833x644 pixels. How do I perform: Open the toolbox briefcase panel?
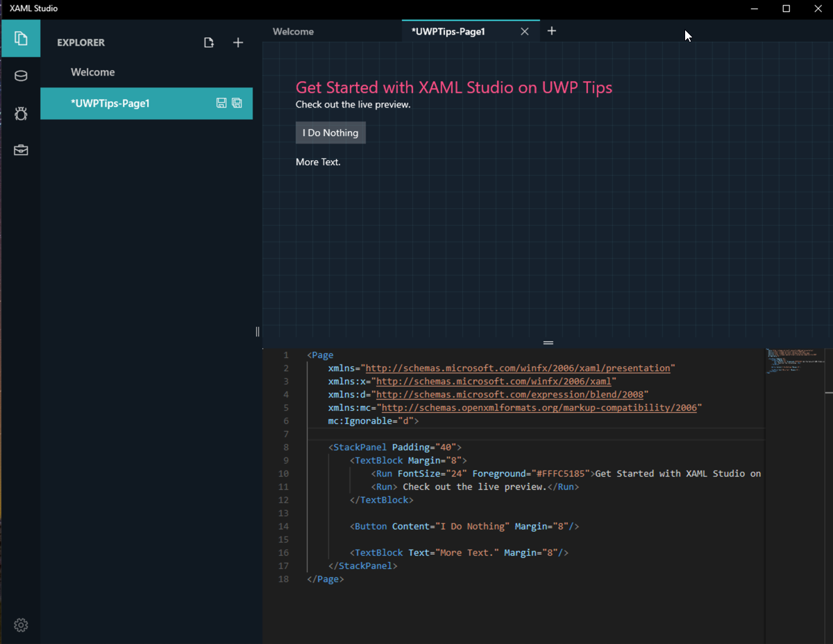pyautogui.click(x=21, y=149)
